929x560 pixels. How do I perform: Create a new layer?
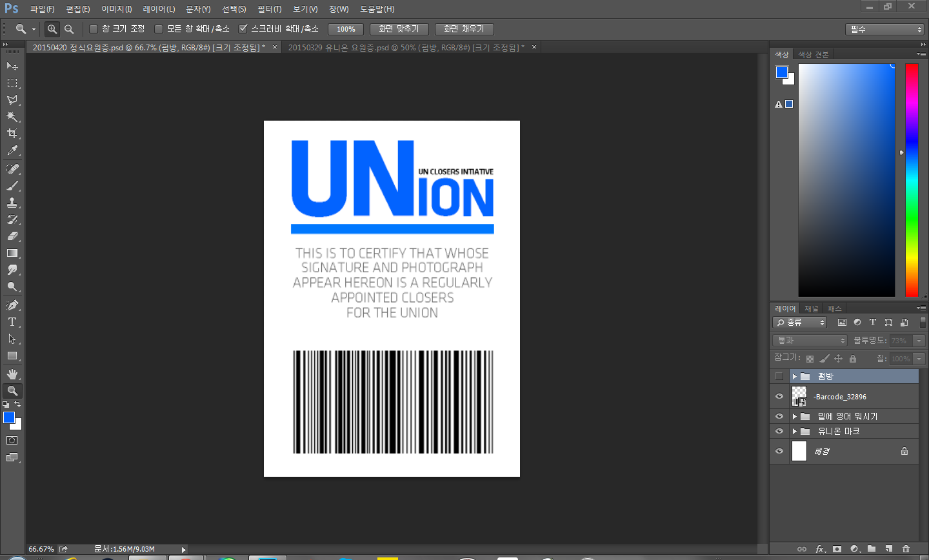click(x=888, y=549)
